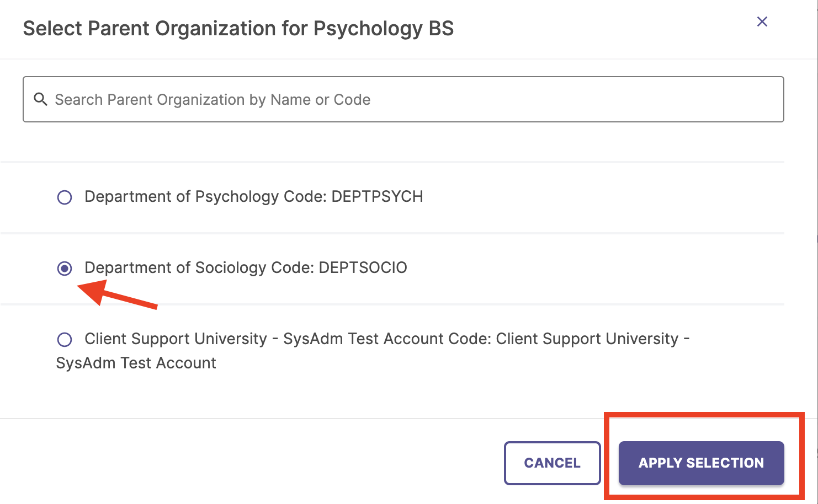The image size is (818, 504).
Task: Select Client Support University radio button
Action: click(x=65, y=339)
